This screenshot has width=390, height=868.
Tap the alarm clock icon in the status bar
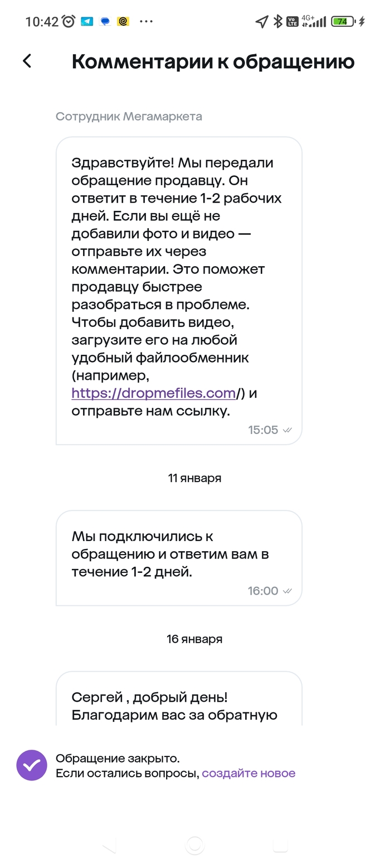pyautogui.click(x=67, y=21)
